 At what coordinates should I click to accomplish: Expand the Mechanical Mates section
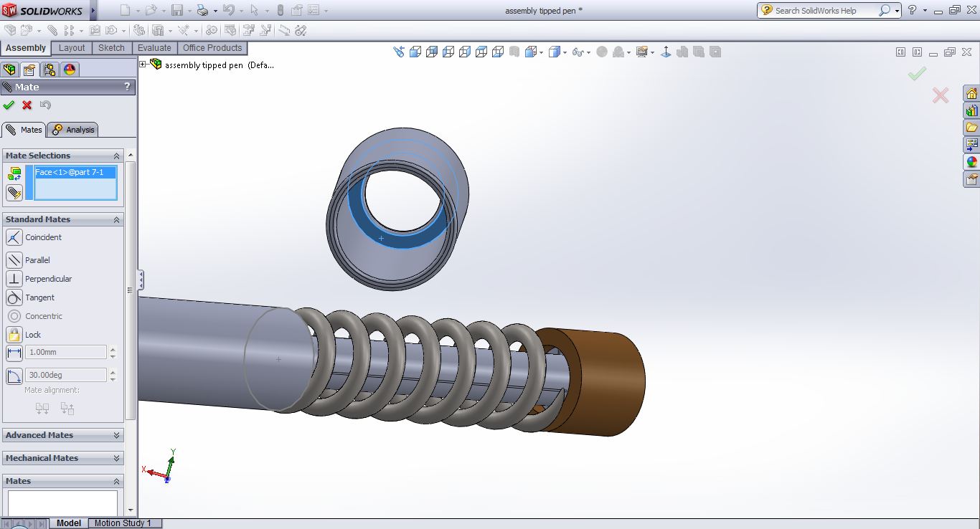116,458
